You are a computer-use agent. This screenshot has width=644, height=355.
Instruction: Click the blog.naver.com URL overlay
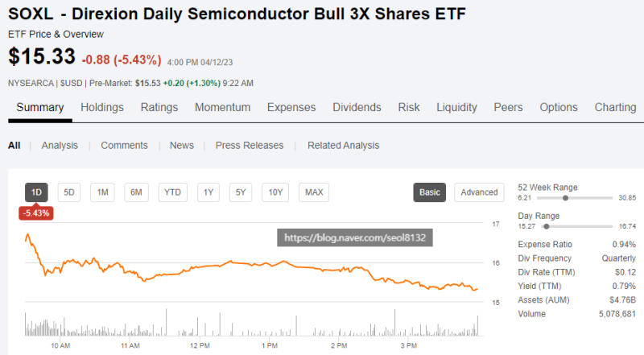tap(354, 238)
